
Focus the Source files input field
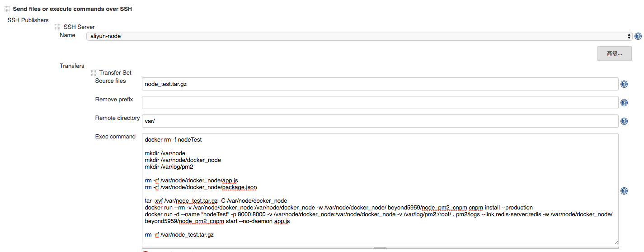click(x=380, y=84)
